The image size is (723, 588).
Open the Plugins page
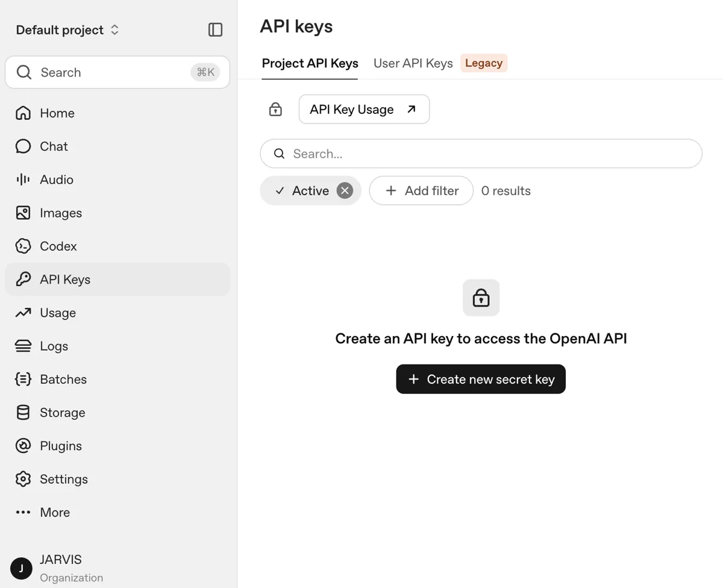tap(117, 446)
